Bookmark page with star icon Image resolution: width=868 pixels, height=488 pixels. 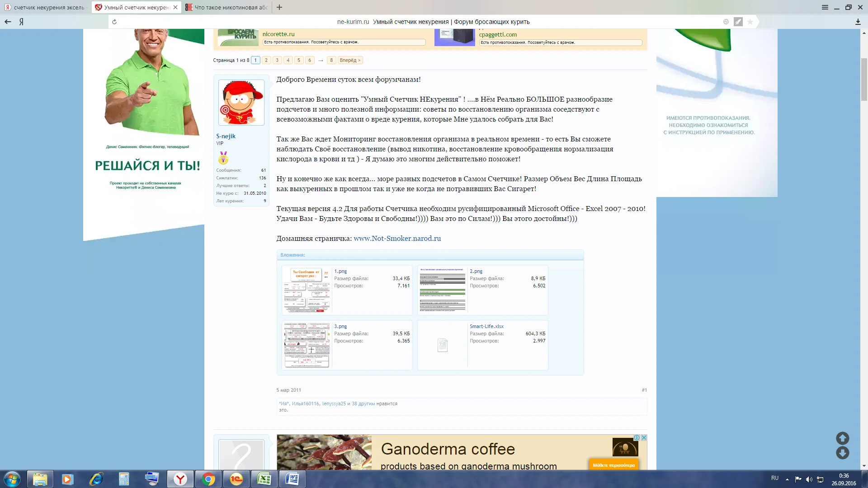pyautogui.click(x=750, y=22)
